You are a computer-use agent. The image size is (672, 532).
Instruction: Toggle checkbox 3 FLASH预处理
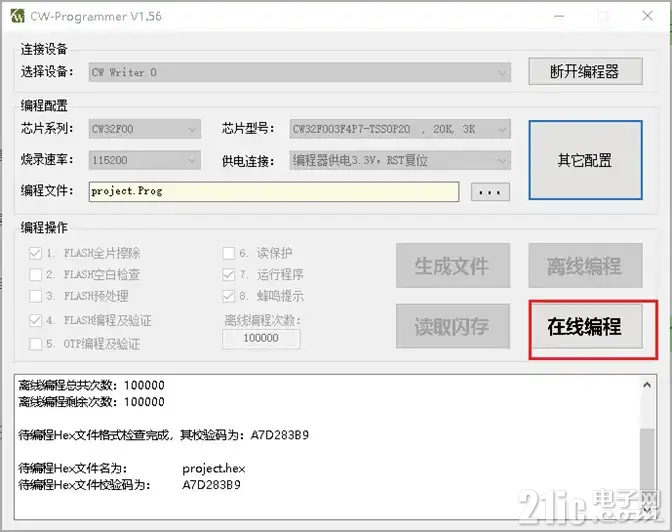[x=35, y=296]
